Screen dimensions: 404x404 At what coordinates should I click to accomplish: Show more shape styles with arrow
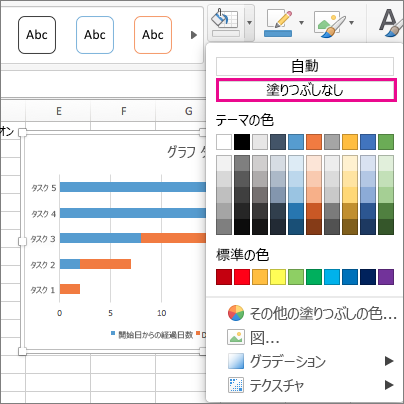coord(194,35)
